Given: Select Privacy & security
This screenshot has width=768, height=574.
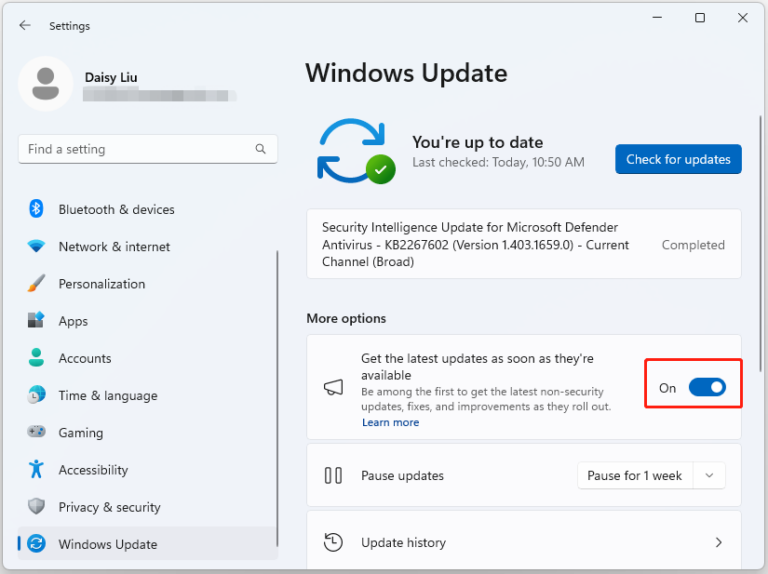Looking at the screenshot, I should pyautogui.click(x=147, y=507).
